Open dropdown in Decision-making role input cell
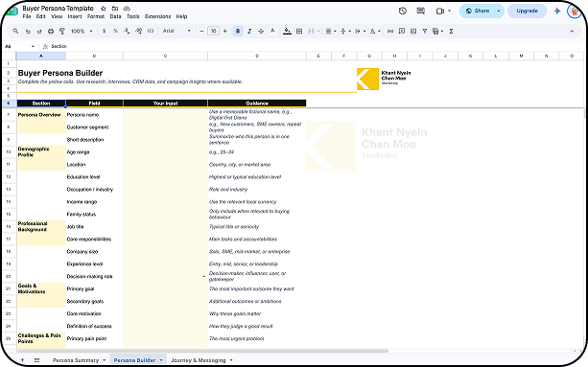The height and width of the screenshot is (367, 588). click(204, 276)
